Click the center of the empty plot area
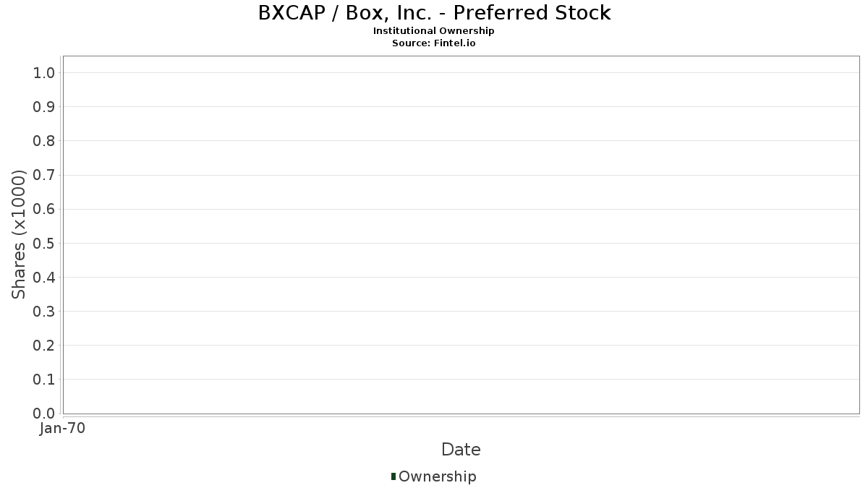Image resolution: width=868 pixels, height=488 pixels. coord(461,235)
